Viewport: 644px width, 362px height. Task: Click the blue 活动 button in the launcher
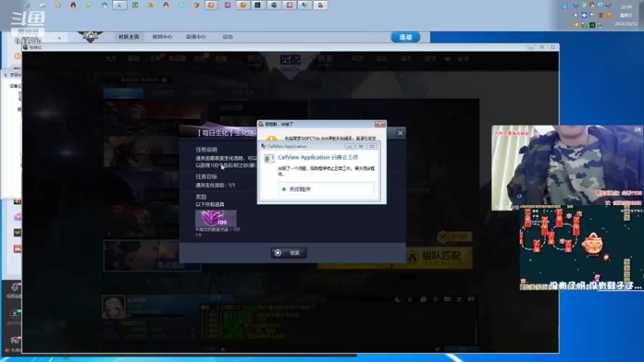click(406, 37)
